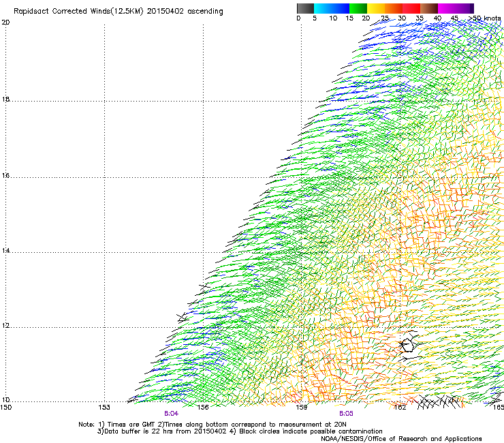
Task: Click the note 'Black circles indicate possible contamination'
Action: coord(311,431)
